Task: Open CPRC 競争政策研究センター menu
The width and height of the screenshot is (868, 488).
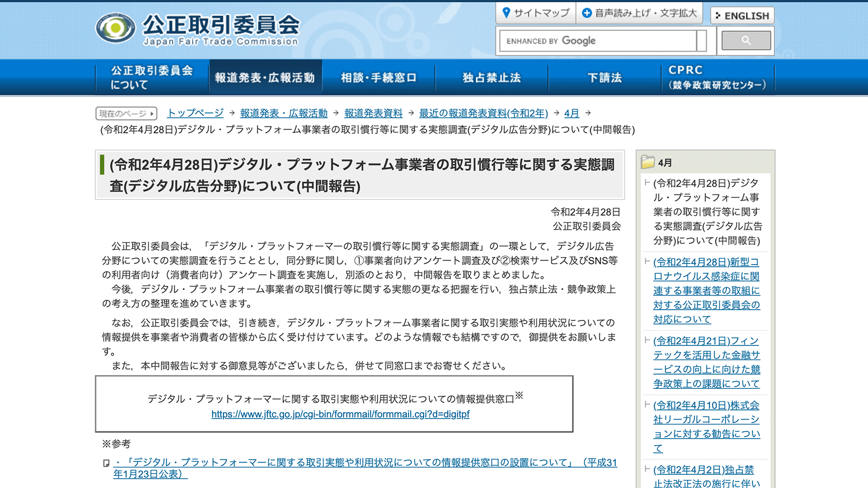Action: 717,78
